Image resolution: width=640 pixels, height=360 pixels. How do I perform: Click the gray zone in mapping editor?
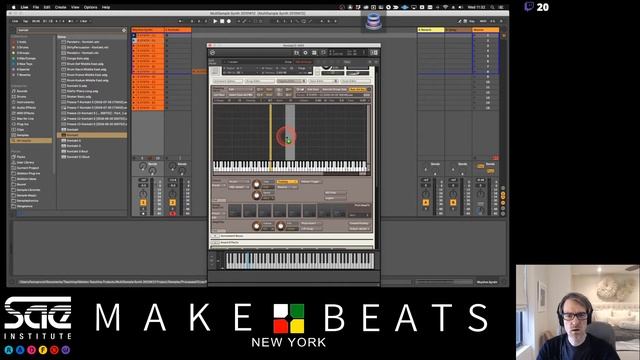(x=290, y=132)
